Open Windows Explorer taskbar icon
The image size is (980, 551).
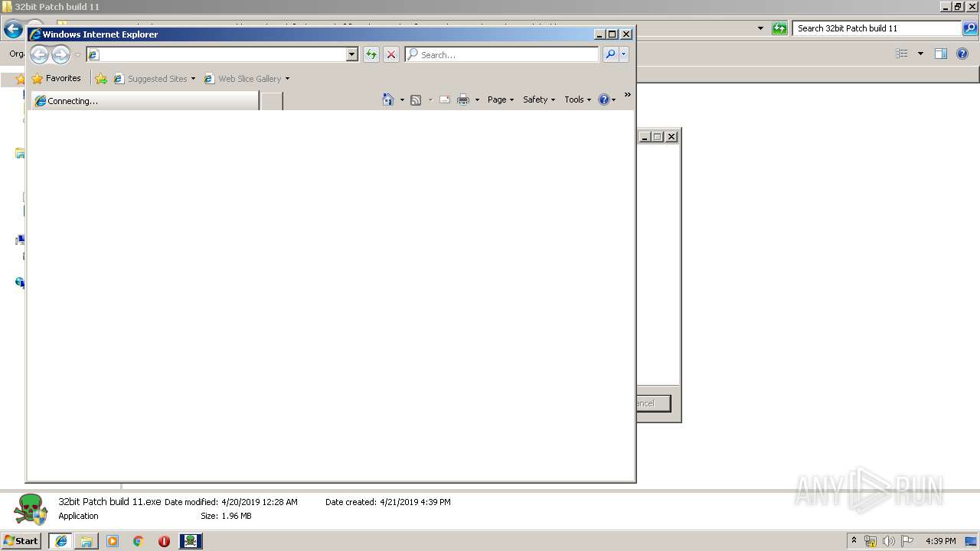[x=87, y=541]
